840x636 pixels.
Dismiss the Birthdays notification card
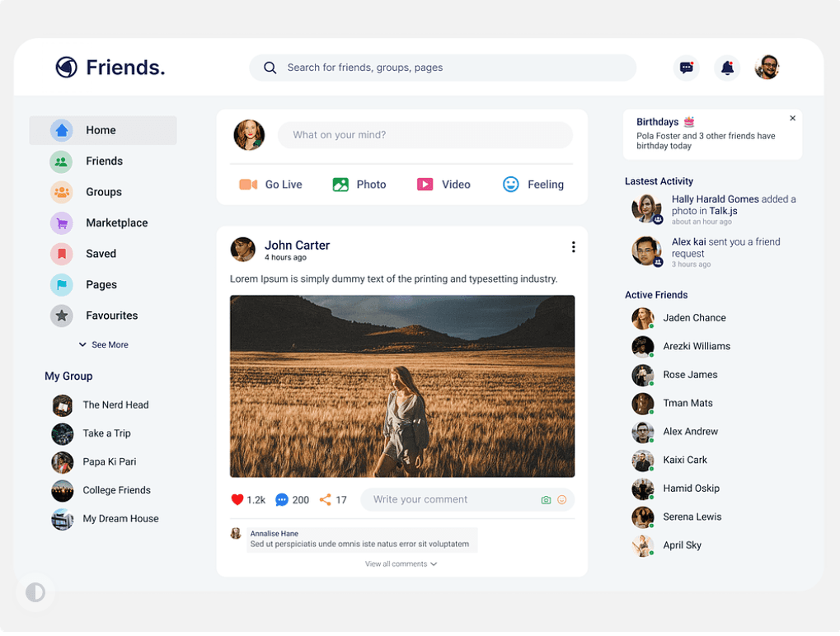point(792,119)
